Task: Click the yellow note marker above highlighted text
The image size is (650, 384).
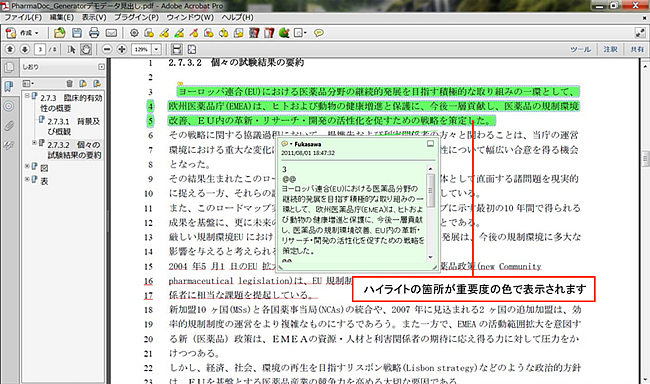Action: [180, 84]
